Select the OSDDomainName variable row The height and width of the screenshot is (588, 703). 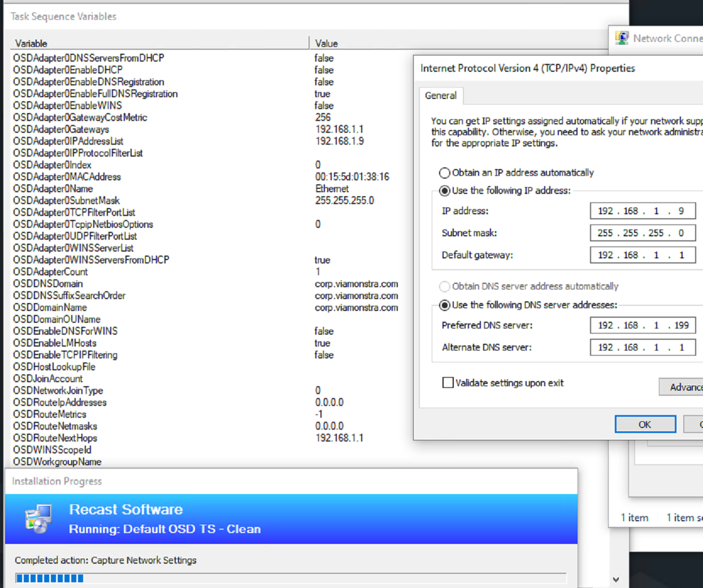tap(50, 308)
